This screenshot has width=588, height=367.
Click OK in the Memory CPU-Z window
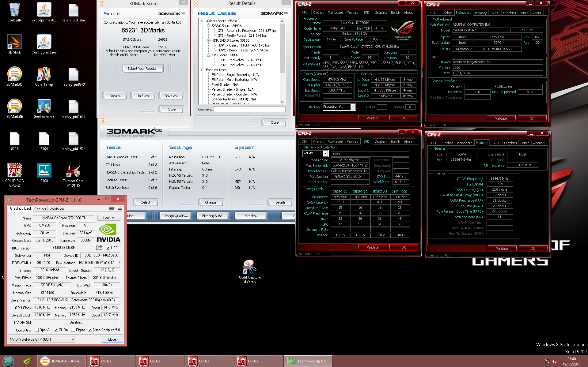[533, 249]
